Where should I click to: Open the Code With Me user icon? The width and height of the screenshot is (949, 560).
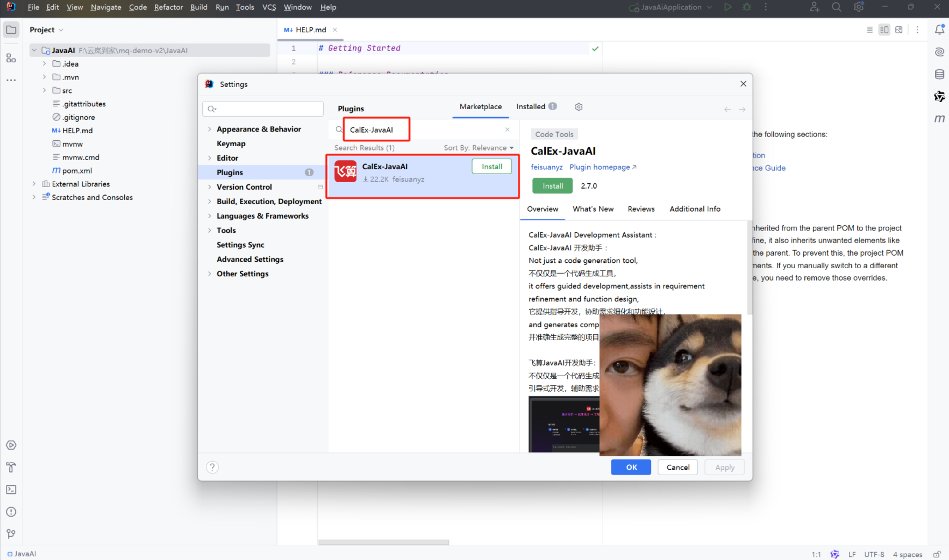click(x=815, y=7)
